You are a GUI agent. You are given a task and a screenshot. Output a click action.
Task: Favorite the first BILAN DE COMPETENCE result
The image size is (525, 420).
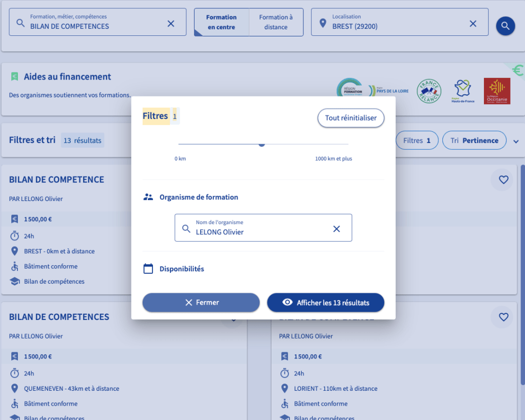[x=503, y=179]
